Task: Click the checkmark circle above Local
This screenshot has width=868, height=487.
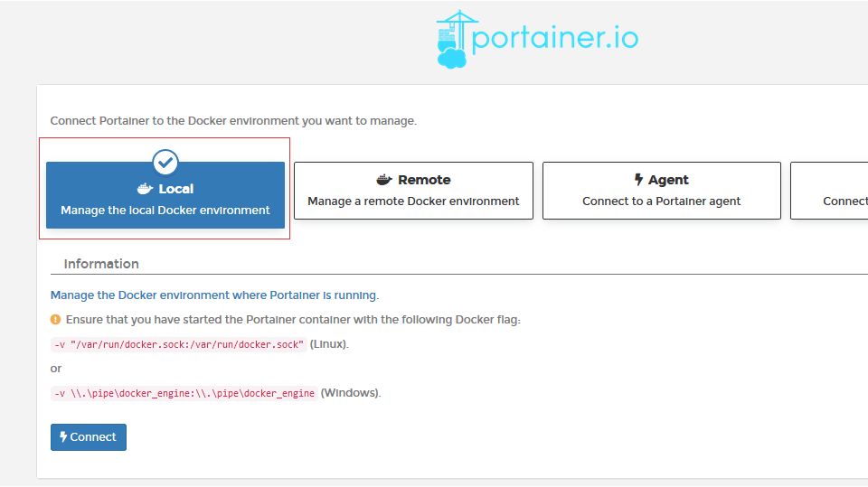Action: pos(165,162)
